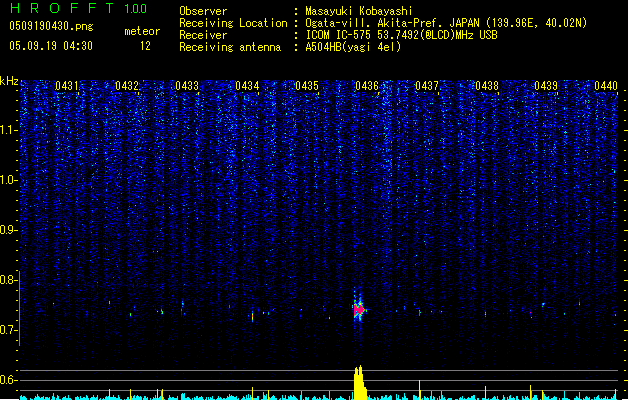Click the 05.09.19 04:30 timestamp
This screenshot has height=400, width=629.
50,46
